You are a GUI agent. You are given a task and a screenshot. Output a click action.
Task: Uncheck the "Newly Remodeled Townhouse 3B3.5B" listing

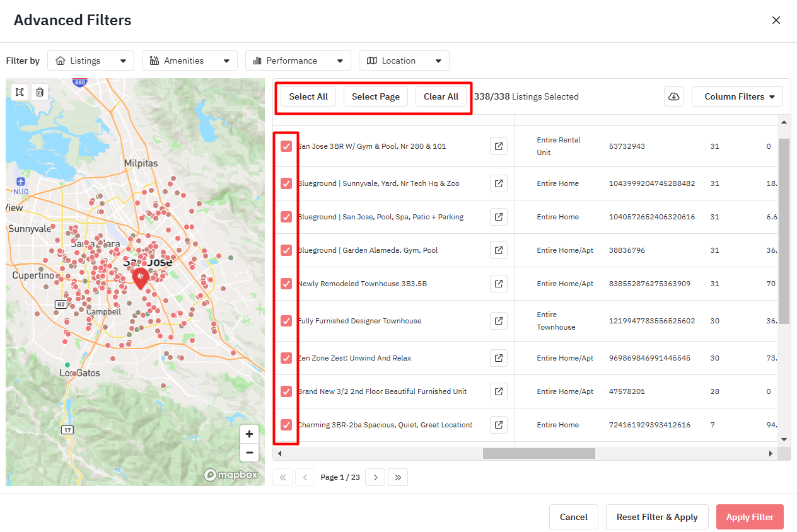(286, 284)
